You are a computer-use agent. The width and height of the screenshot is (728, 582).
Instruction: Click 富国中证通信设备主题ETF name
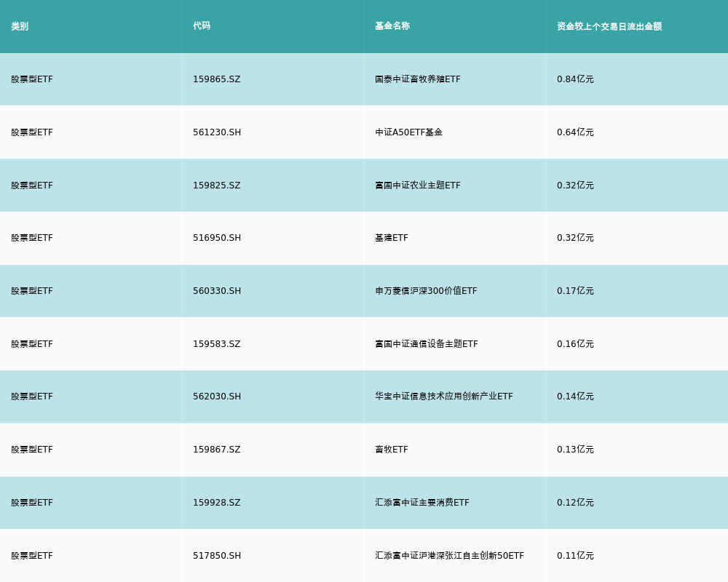click(426, 344)
